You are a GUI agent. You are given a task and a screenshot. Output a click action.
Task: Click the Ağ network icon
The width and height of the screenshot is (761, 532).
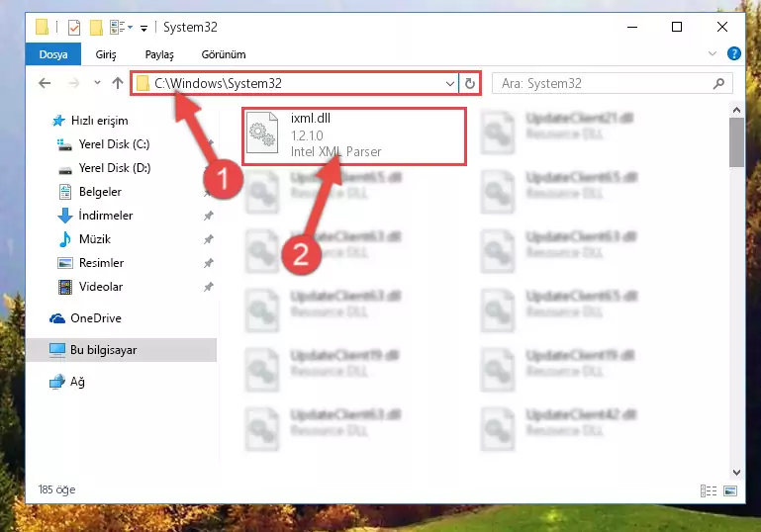click(x=57, y=382)
